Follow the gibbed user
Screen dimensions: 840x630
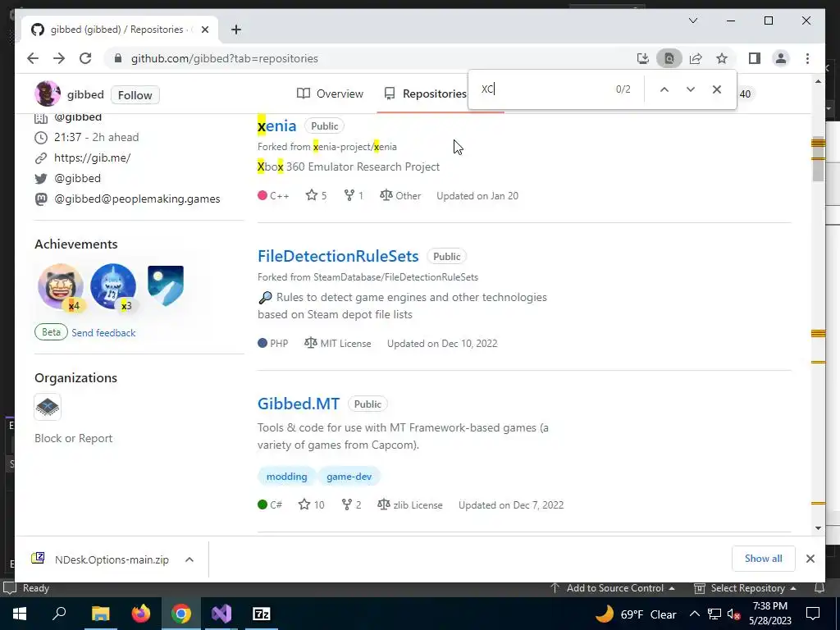[135, 95]
